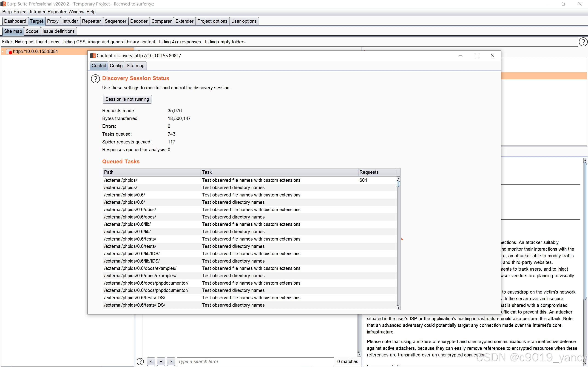Click the Burp logo in dialog title
This screenshot has height=367, width=588.
click(x=93, y=56)
